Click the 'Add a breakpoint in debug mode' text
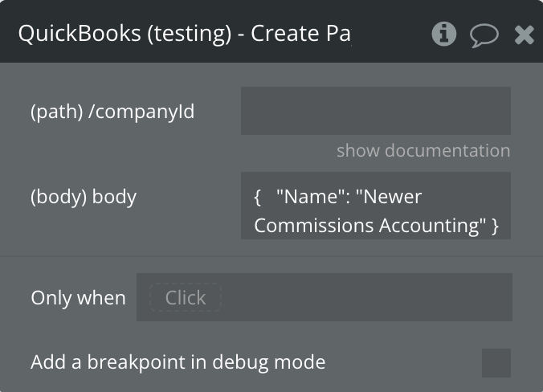543x392 pixels. (178, 362)
